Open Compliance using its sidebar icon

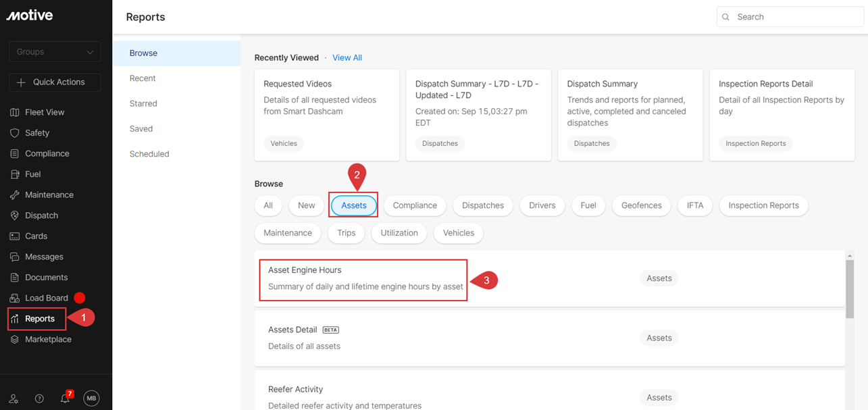pyautogui.click(x=15, y=153)
